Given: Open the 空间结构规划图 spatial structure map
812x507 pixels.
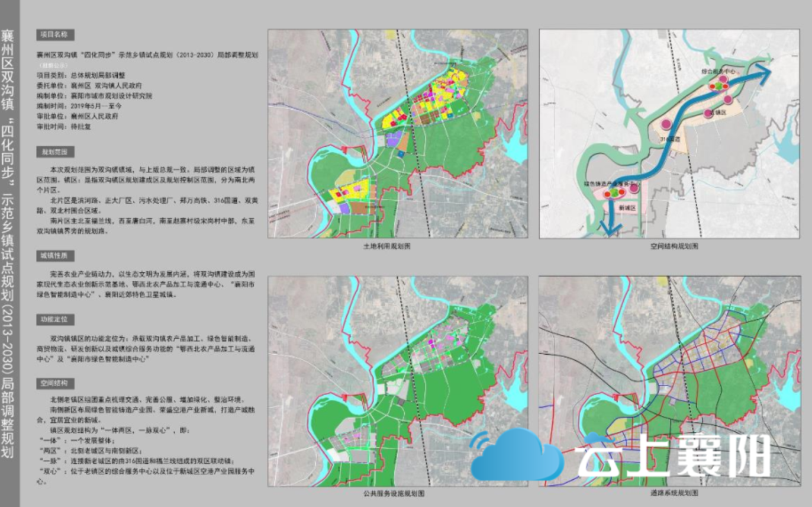Looking at the screenshot, I should (669, 134).
